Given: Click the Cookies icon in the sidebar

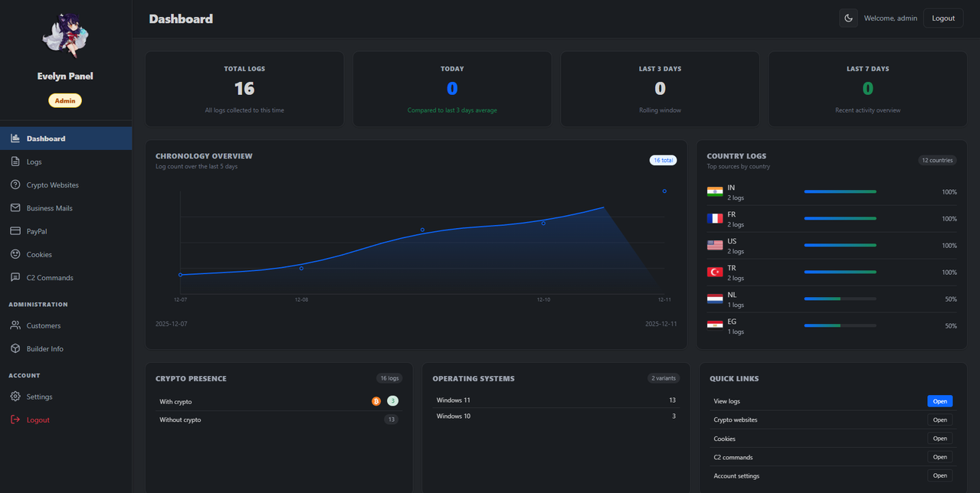Looking at the screenshot, I should [x=15, y=254].
